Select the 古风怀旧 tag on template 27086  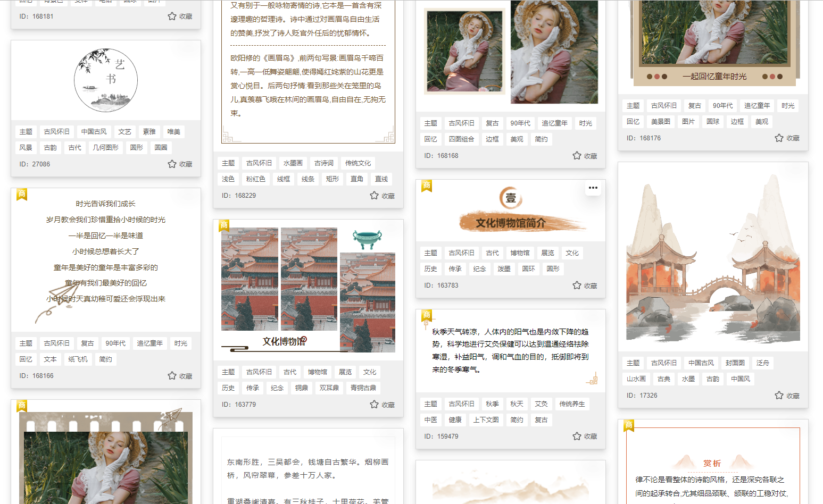(x=56, y=131)
